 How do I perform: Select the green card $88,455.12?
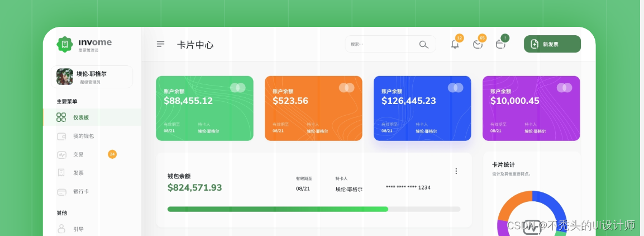(204, 108)
